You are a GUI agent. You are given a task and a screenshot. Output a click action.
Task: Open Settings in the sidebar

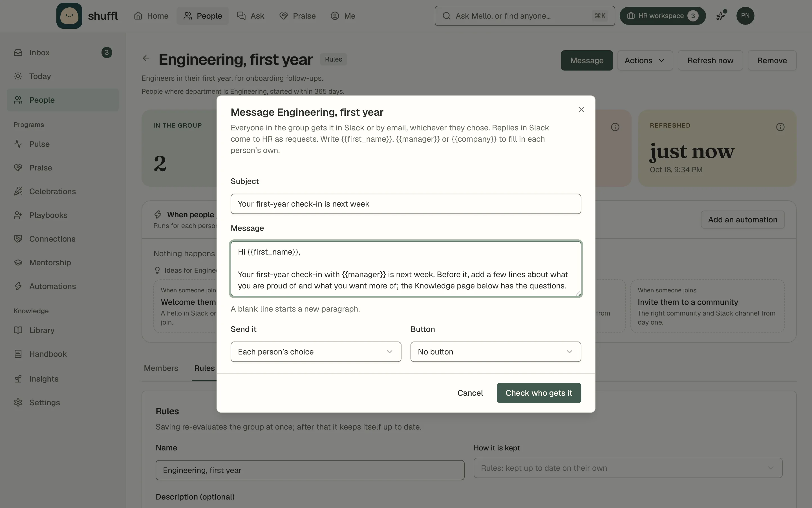(x=63, y=402)
